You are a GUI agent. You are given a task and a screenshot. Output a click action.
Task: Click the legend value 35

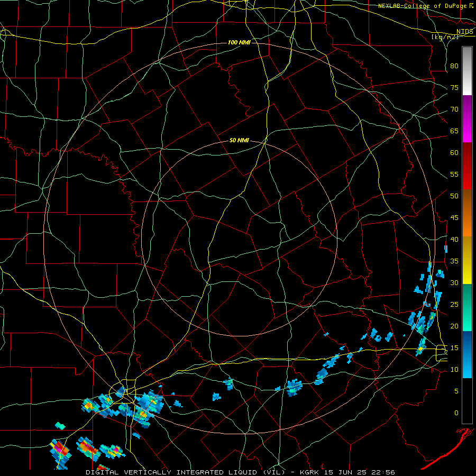[x=454, y=261]
